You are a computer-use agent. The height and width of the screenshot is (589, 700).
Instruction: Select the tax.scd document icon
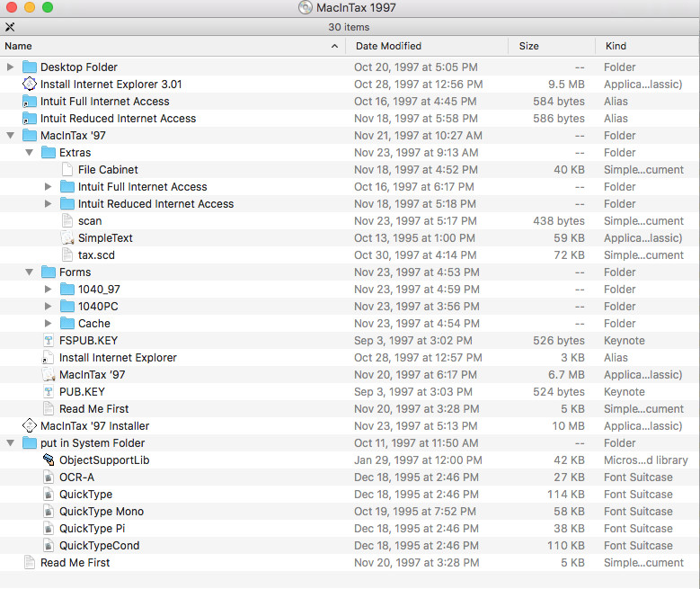click(67, 255)
